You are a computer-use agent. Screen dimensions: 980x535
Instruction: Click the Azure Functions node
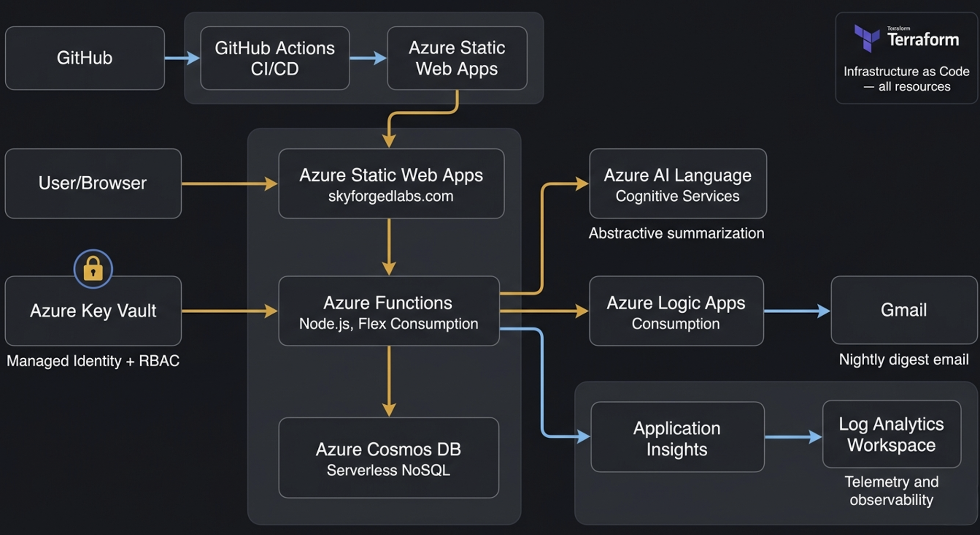[389, 311]
